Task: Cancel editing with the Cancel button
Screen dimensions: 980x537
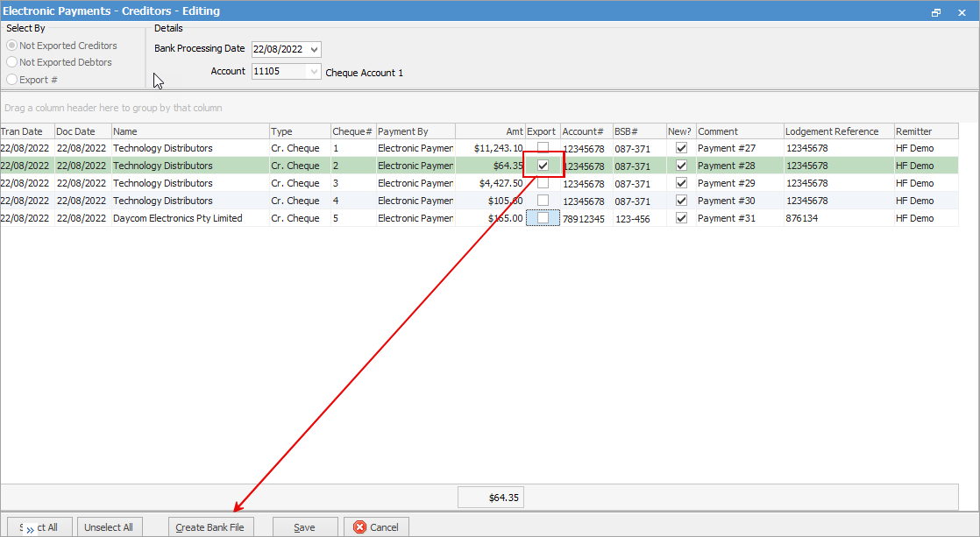Action: (376, 527)
